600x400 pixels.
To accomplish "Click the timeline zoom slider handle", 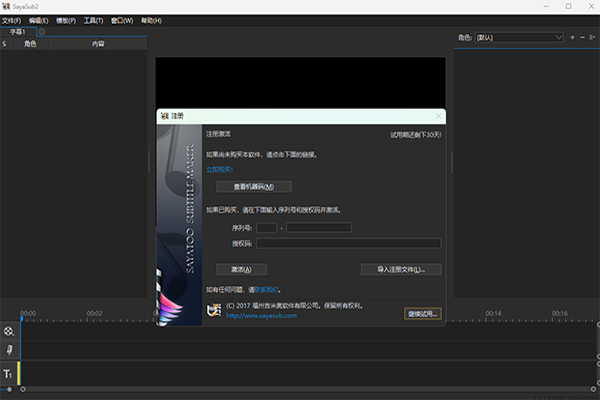I will pyautogui.click(x=9, y=389).
